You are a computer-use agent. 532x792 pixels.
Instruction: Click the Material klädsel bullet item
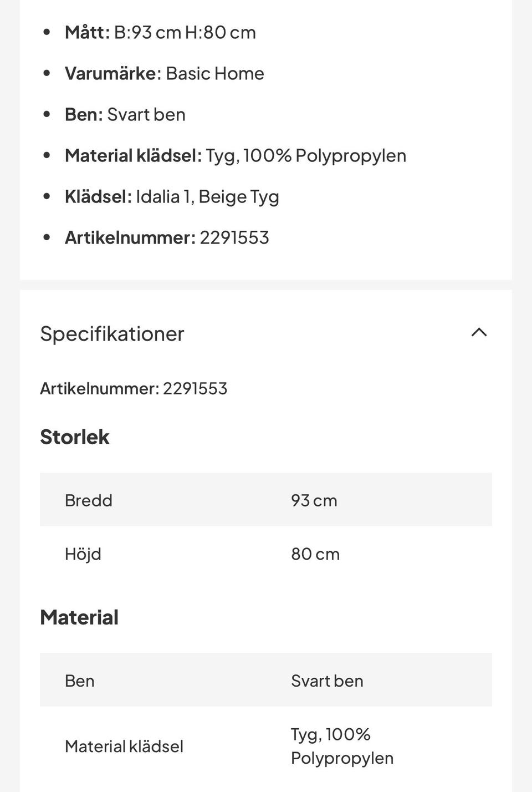click(237, 155)
